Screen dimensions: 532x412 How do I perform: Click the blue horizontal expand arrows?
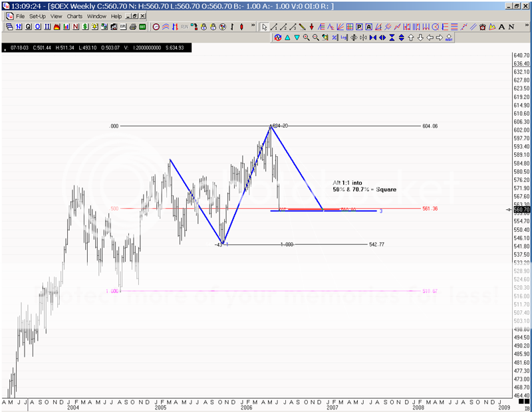point(382,38)
